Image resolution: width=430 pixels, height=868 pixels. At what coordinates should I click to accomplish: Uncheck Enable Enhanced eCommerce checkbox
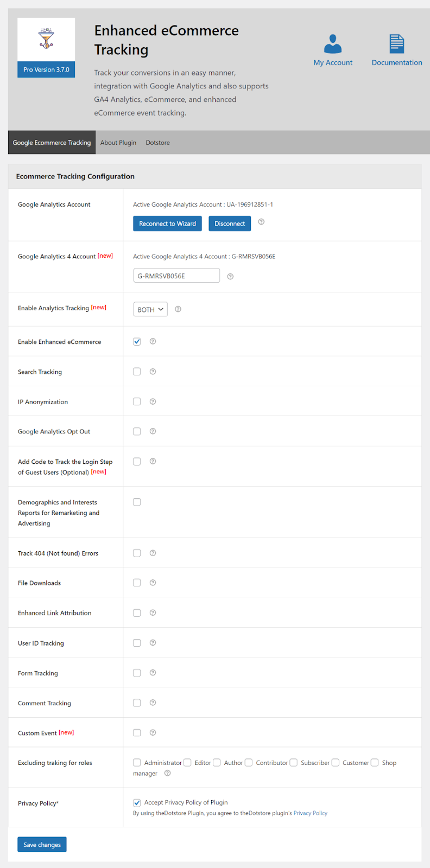point(137,342)
